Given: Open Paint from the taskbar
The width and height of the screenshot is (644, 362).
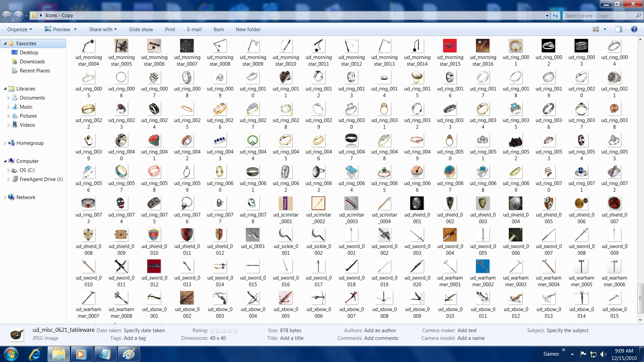Looking at the screenshot, I should 129,354.
